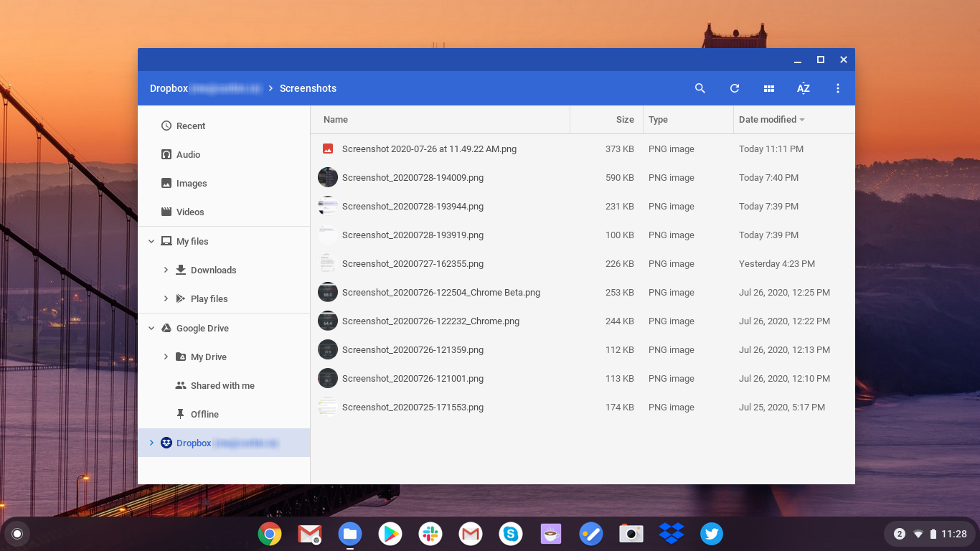Open the Files app three-dot menu

[x=837, y=88]
